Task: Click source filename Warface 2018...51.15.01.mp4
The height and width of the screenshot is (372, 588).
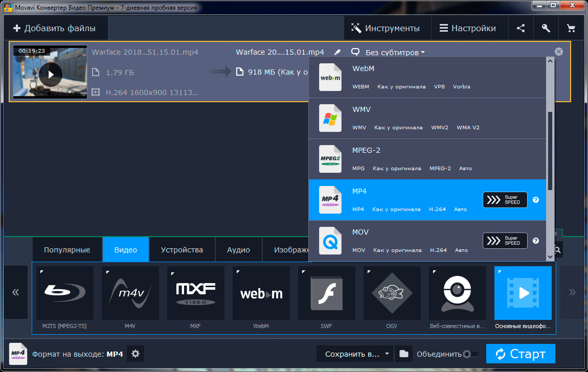Action: (145, 52)
